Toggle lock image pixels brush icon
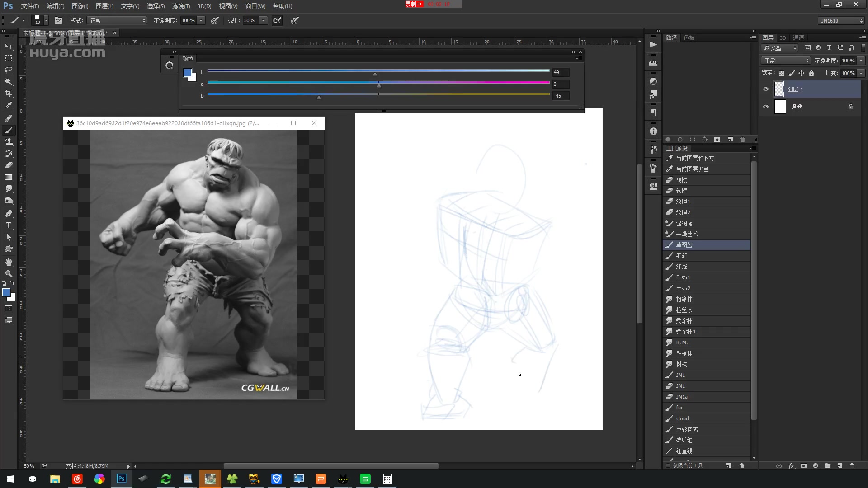868x488 pixels. tap(791, 73)
